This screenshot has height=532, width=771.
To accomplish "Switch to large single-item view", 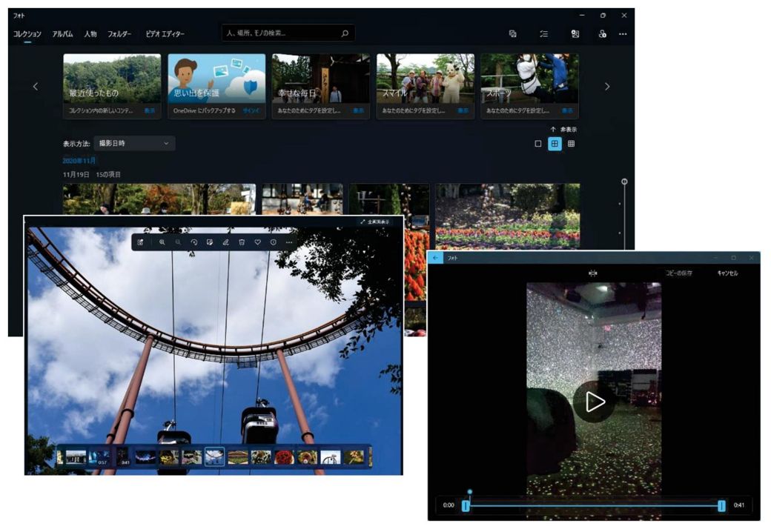I will tap(538, 144).
